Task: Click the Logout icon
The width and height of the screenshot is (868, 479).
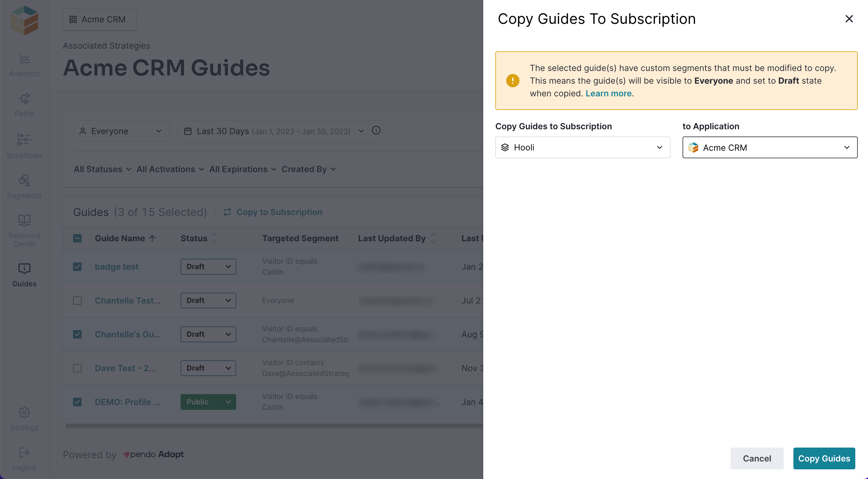Action: tap(24, 452)
